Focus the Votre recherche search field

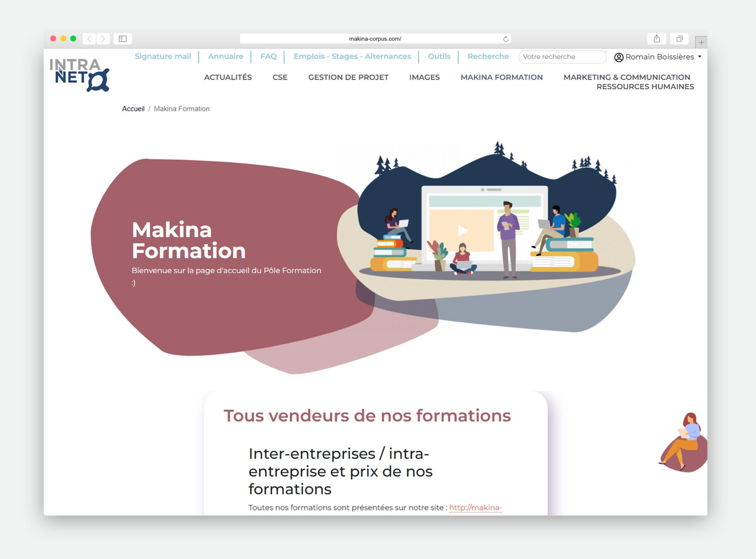coord(562,56)
